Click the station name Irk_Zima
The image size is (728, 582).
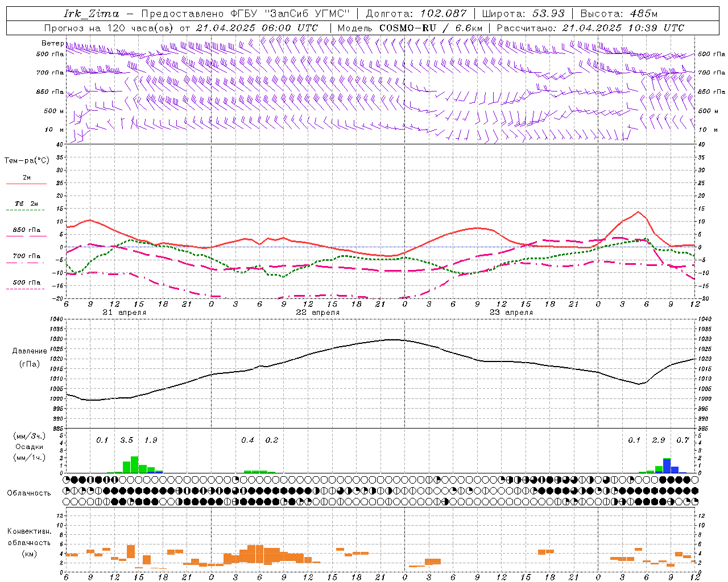91,14
